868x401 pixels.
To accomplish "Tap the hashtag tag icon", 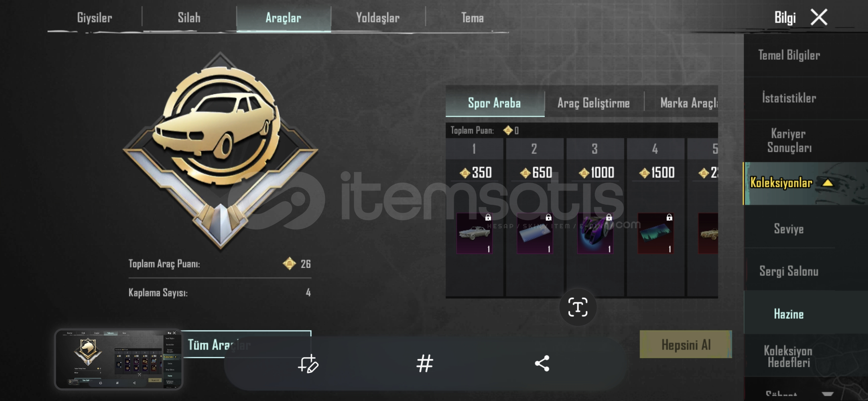I will pos(425,363).
